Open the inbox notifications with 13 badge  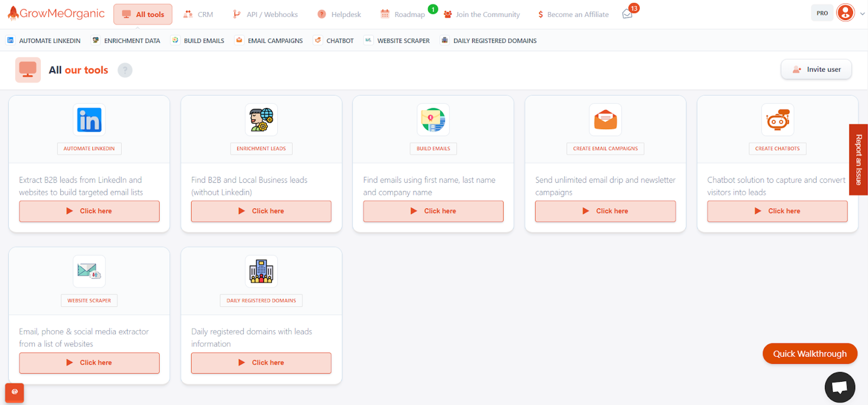pyautogui.click(x=627, y=14)
